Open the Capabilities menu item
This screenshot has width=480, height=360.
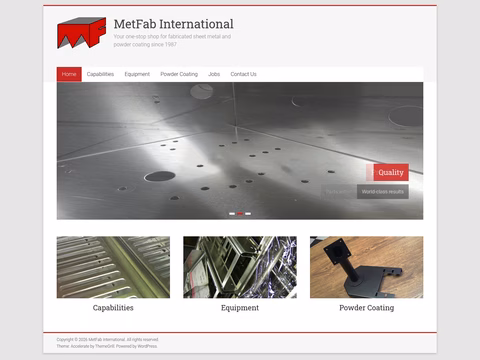point(100,74)
